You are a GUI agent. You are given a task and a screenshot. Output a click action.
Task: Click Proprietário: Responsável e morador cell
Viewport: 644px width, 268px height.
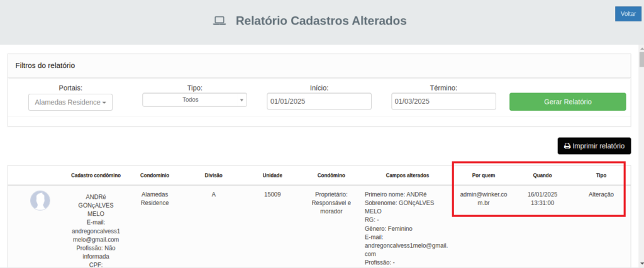(331, 203)
